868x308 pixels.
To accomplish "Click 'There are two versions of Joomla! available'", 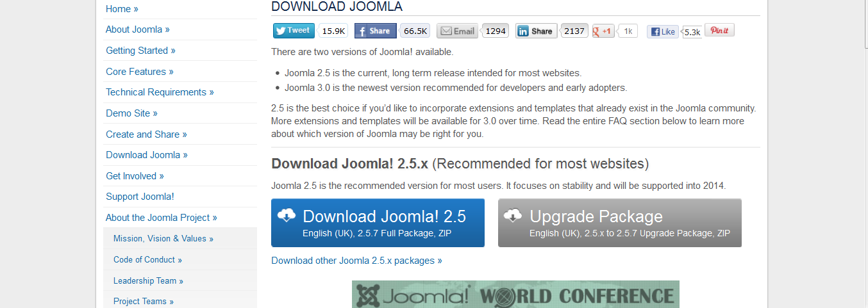I will (x=362, y=52).
